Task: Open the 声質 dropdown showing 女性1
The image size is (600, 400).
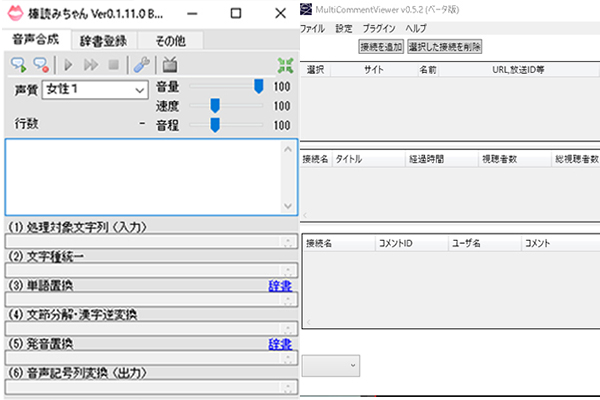Action: click(95, 90)
